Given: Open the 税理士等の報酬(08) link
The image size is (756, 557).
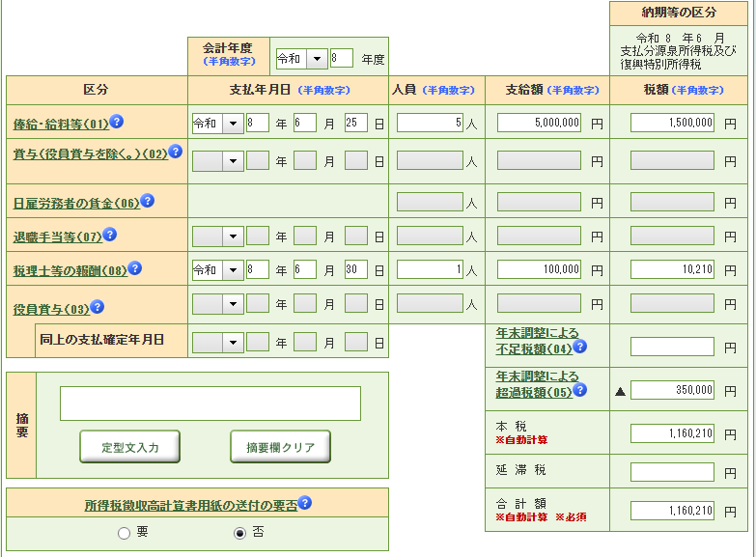Looking at the screenshot, I should point(70,271).
